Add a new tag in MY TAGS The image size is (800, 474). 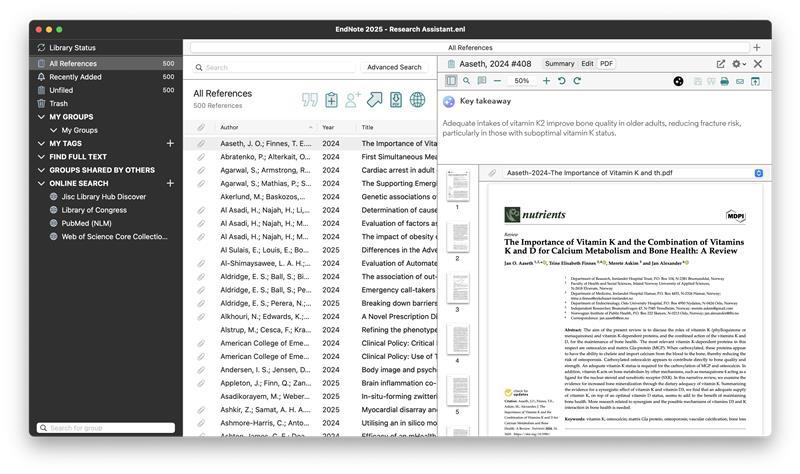tap(170, 143)
